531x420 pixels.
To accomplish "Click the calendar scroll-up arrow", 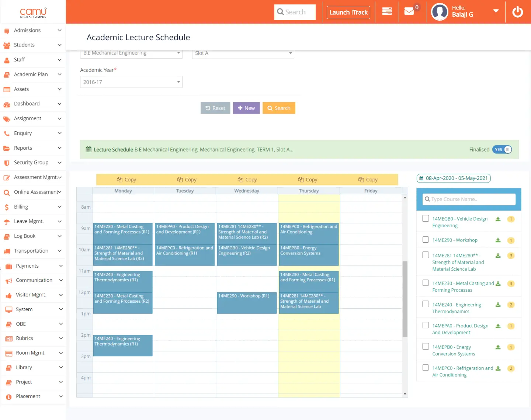I will pyautogui.click(x=405, y=198).
